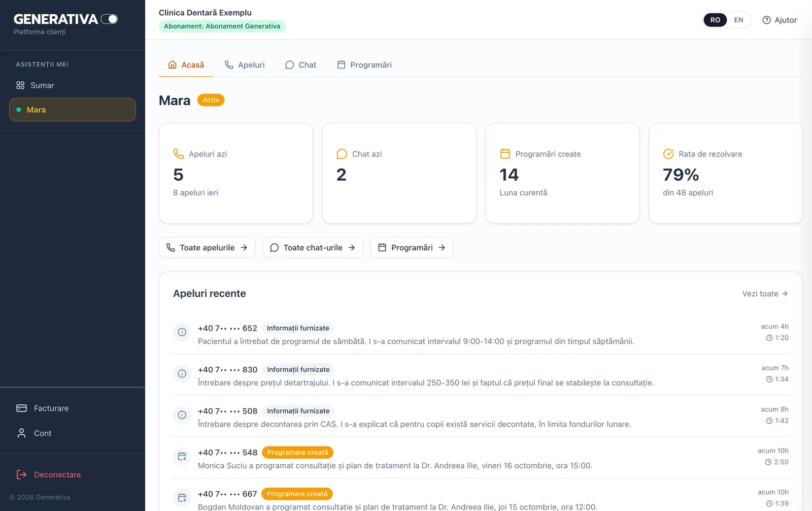Click info icon of call ending 652
Viewport: 812px width, 511px height.
[x=182, y=332]
